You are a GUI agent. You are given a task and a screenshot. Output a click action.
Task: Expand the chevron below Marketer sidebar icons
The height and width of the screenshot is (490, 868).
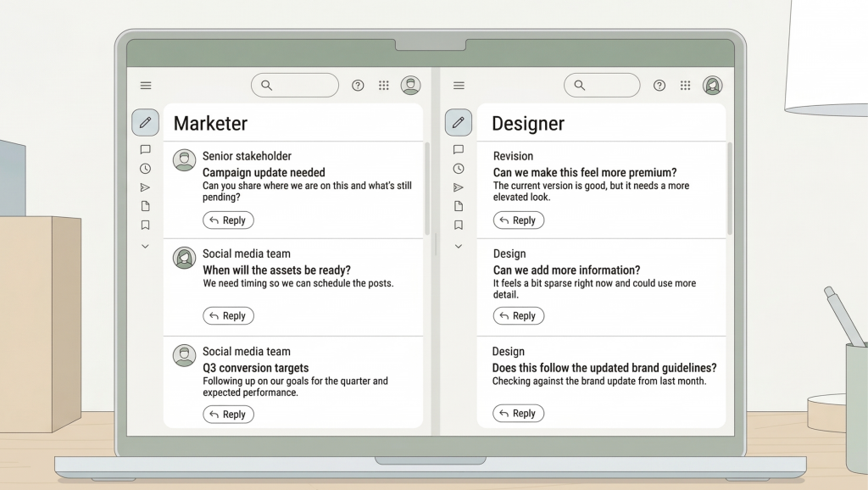pyautogui.click(x=145, y=246)
